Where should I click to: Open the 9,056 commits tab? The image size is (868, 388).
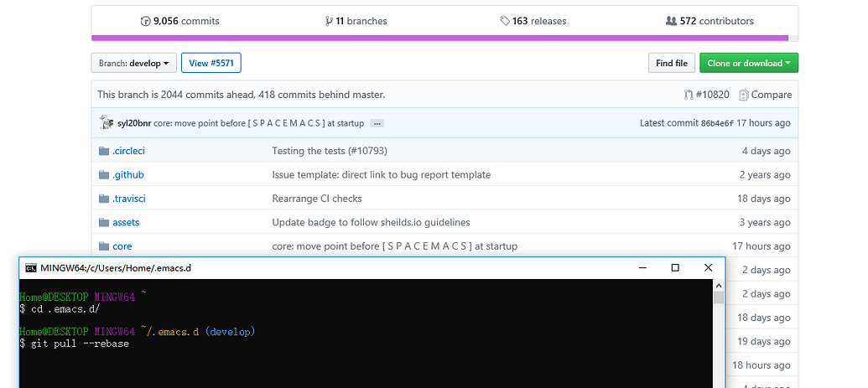coord(179,21)
